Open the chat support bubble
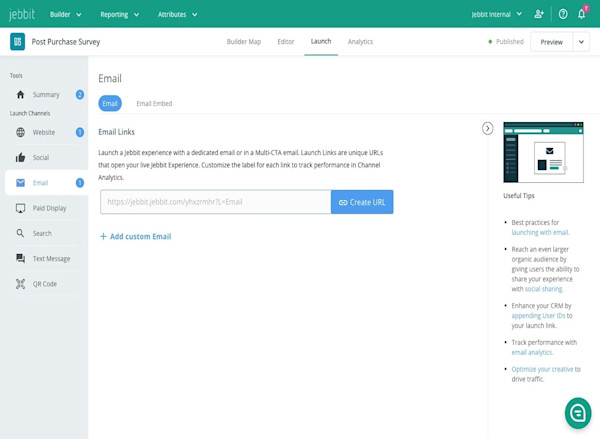Image resolution: width=600 pixels, height=439 pixels. (578, 413)
